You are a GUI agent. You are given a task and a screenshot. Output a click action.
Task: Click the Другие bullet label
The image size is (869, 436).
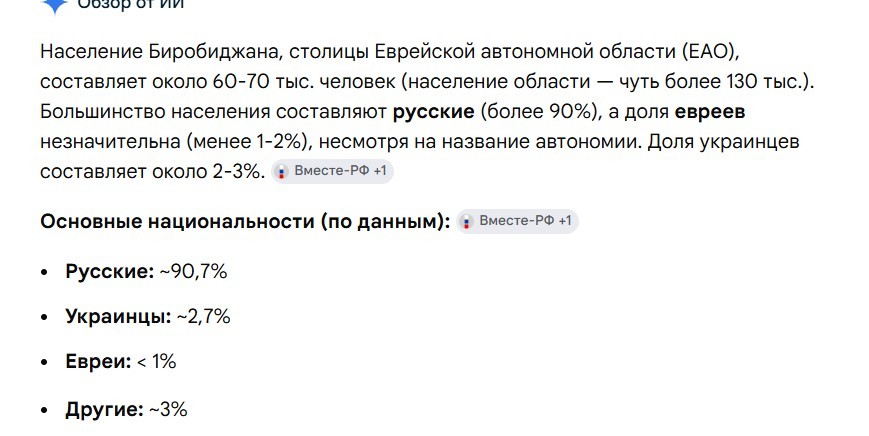click(x=104, y=409)
